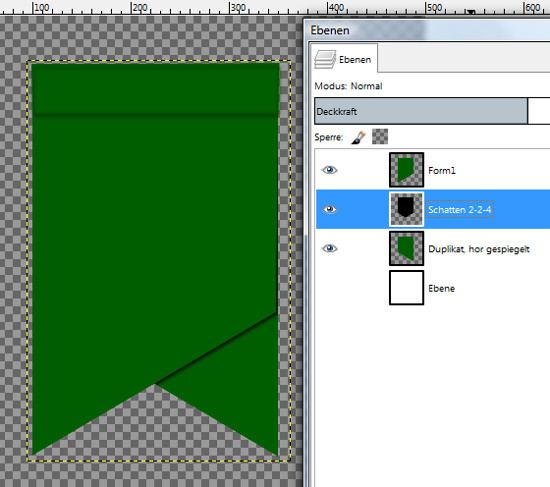Select the Duplikat, hor gespiegelt layer name

479,249
